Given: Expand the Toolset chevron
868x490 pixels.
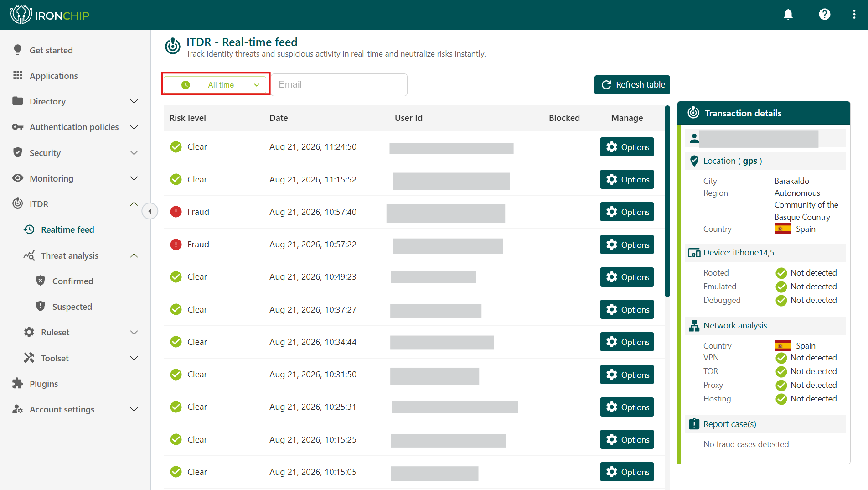Looking at the screenshot, I should [x=134, y=358].
